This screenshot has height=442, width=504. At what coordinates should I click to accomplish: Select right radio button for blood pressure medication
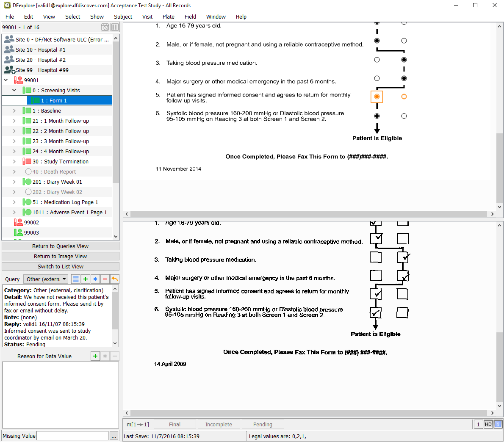coord(404,60)
